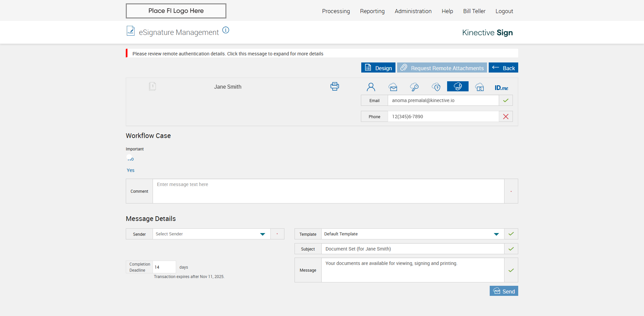This screenshot has height=316, width=644.
Task: Expand the Default Template dropdown
Action: click(x=412, y=234)
